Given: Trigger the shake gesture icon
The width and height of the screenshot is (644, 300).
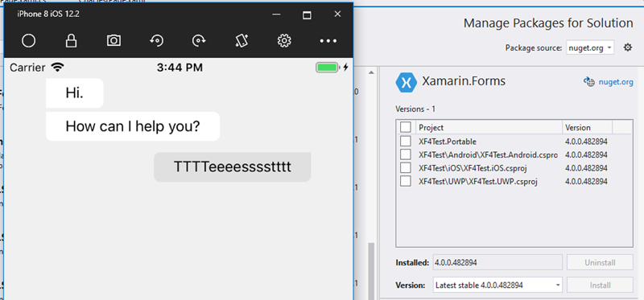Looking at the screenshot, I should click(x=242, y=41).
